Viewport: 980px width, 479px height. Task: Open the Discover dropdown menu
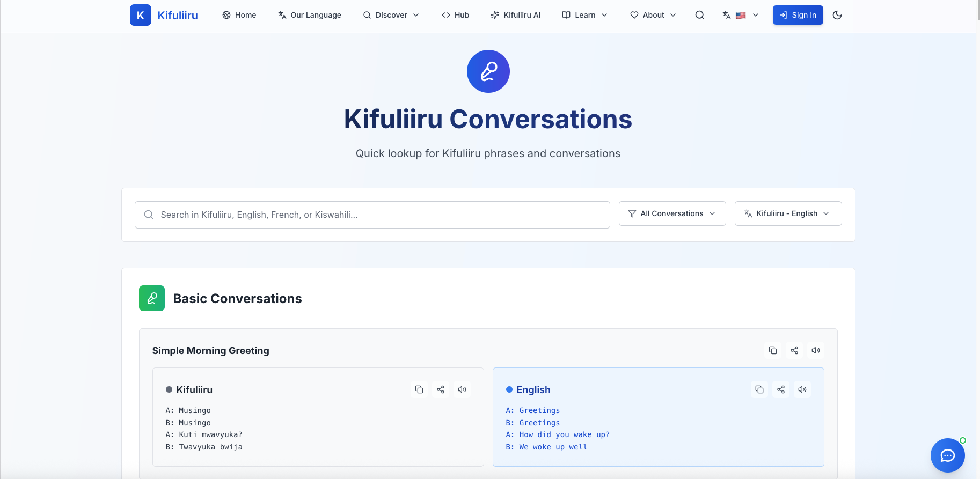pos(391,15)
